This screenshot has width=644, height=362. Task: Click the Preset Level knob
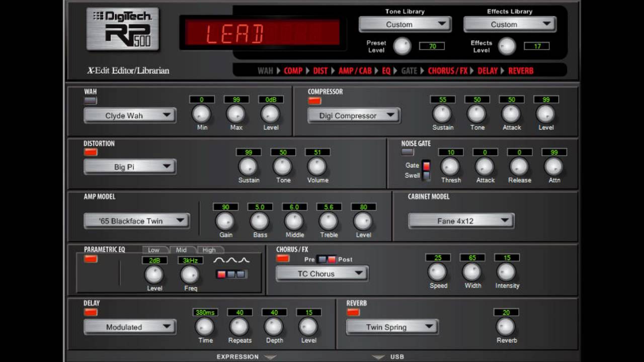point(401,46)
